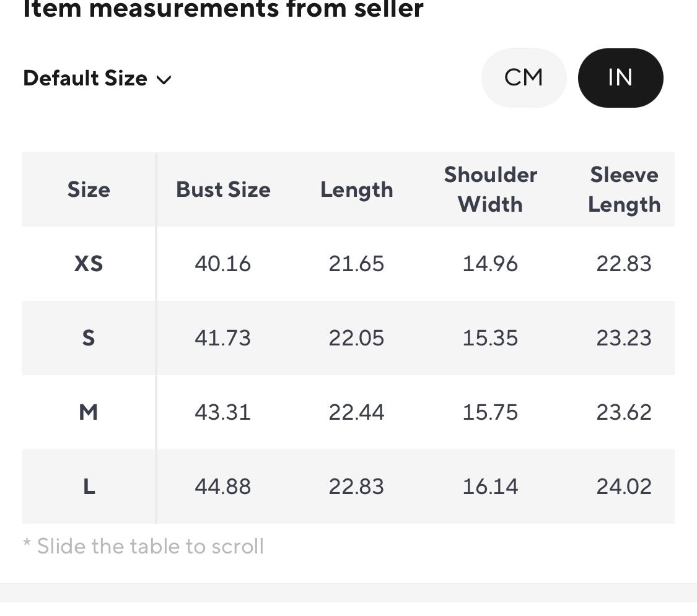Click the chevron next to Default Size
697x616 pixels.
[x=164, y=80]
